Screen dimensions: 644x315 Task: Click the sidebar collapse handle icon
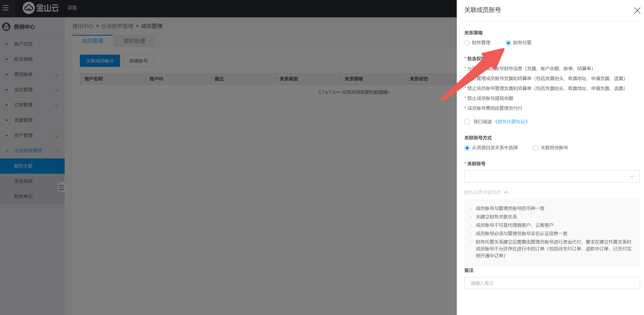tap(61, 188)
